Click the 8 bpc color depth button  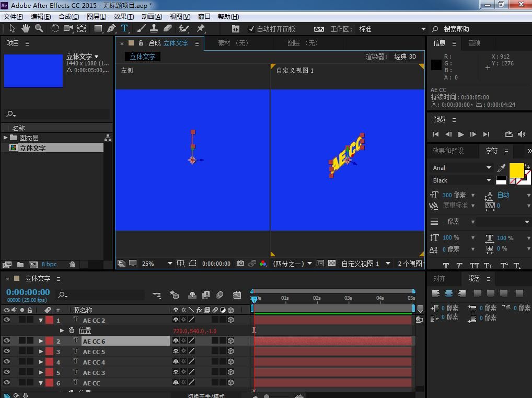point(49,264)
